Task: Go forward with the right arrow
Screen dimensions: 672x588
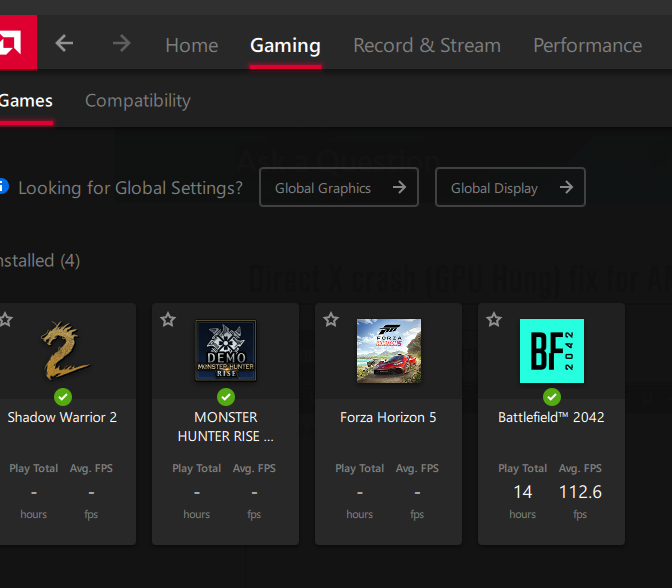Action: [122, 43]
